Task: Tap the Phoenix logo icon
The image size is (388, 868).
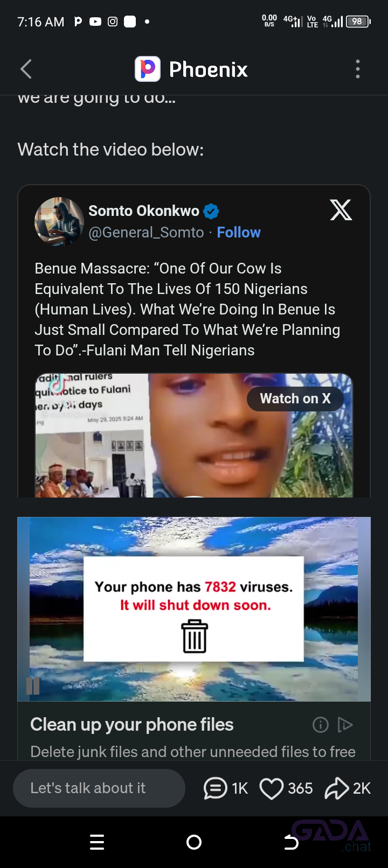Action: (148, 69)
